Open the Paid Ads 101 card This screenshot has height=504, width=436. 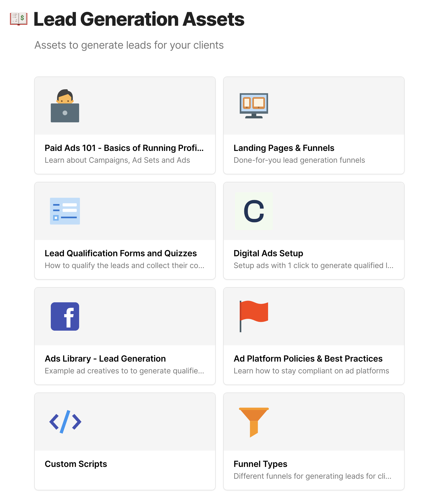[125, 148]
